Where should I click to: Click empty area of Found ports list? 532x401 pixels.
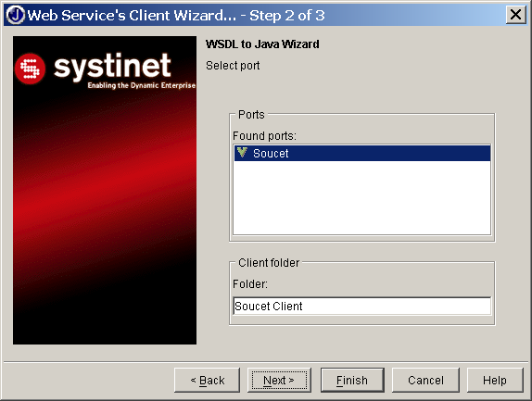(x=362, y=197)
